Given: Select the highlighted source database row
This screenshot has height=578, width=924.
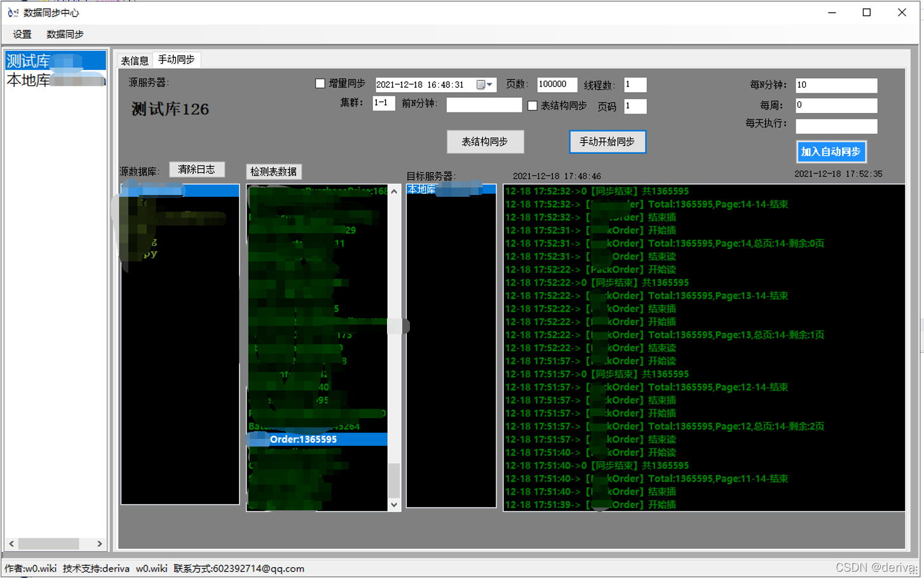Looking at the screenshot, I should point(180,191).
